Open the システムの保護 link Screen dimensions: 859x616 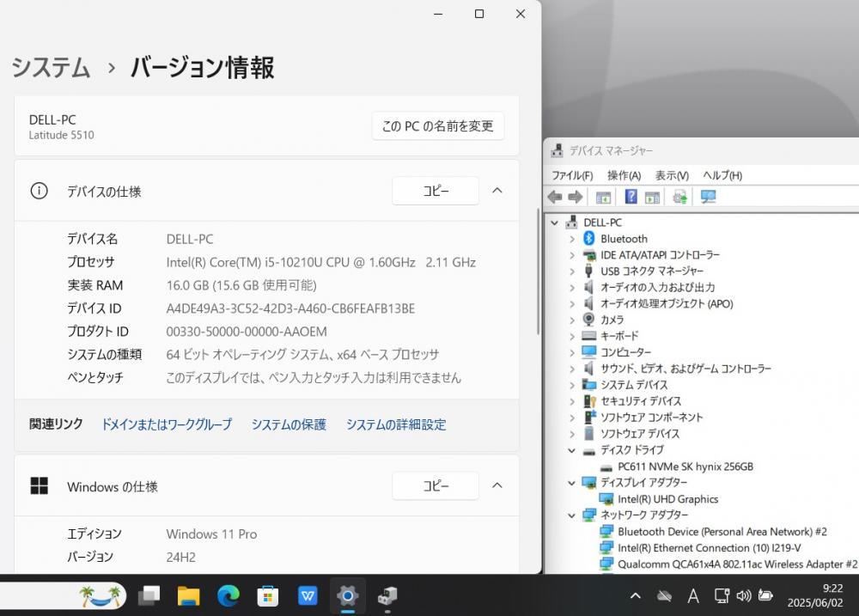tap(289, 424)
